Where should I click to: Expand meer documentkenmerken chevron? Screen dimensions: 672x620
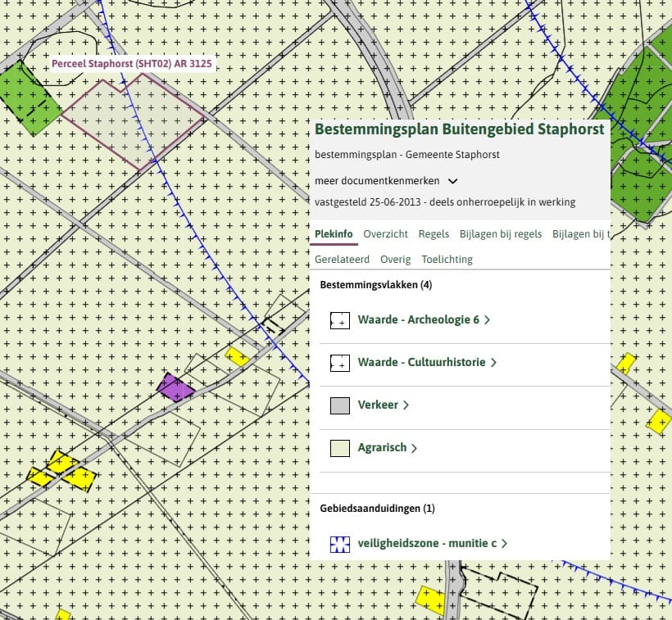[452, 181]
